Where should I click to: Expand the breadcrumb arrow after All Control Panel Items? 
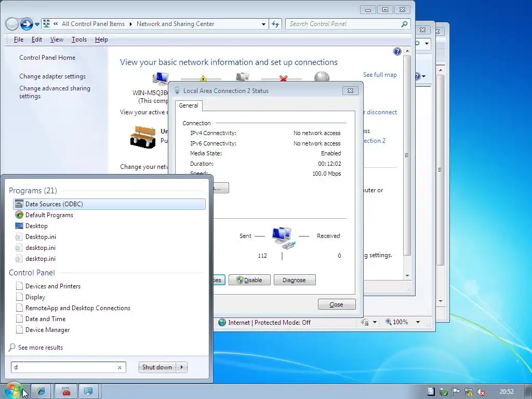click(130, 24)
